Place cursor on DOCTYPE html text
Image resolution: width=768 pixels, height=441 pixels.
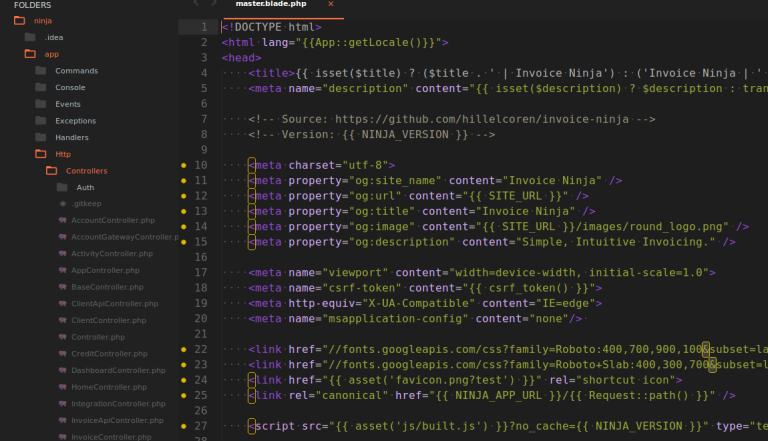(x=275, y=27)
